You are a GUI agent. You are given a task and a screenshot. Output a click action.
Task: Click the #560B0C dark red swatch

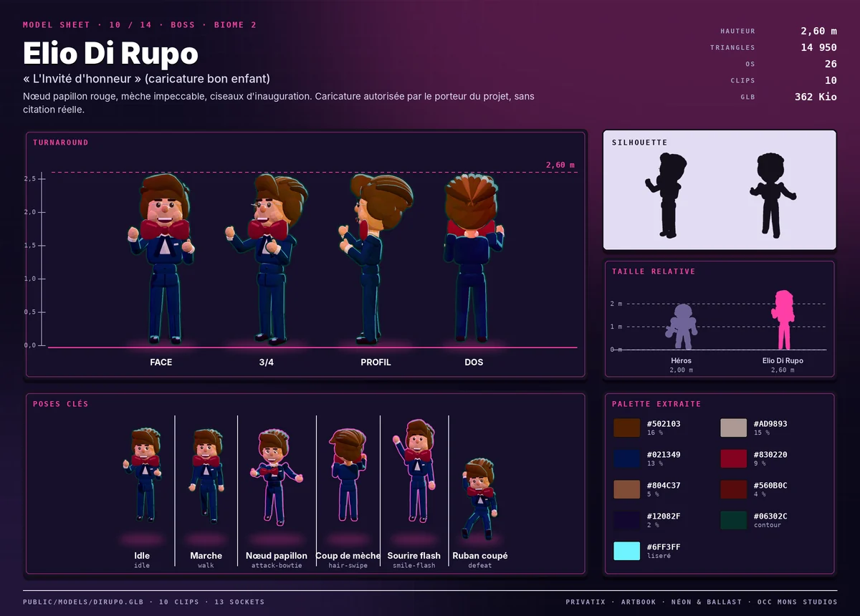click(733, 489)
